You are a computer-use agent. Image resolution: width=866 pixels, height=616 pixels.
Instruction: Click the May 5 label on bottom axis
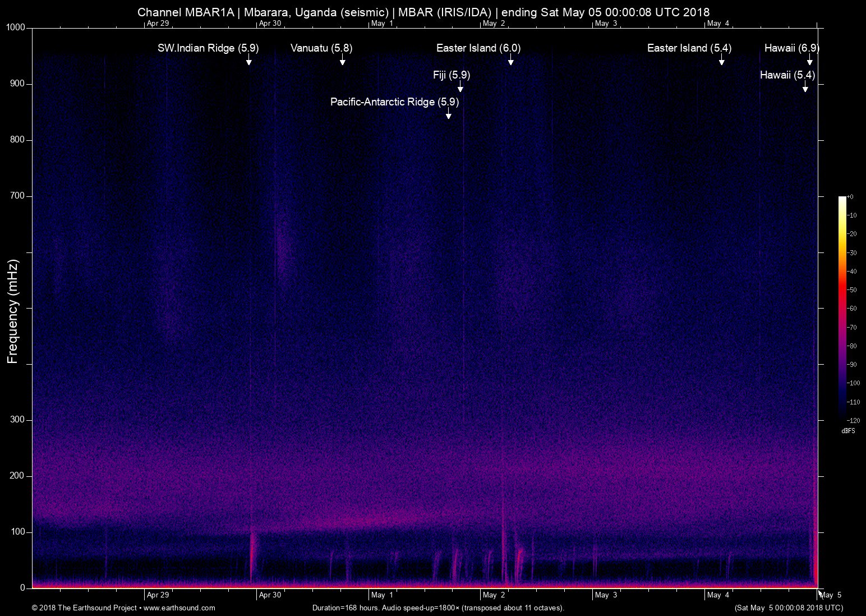[831, 595]
